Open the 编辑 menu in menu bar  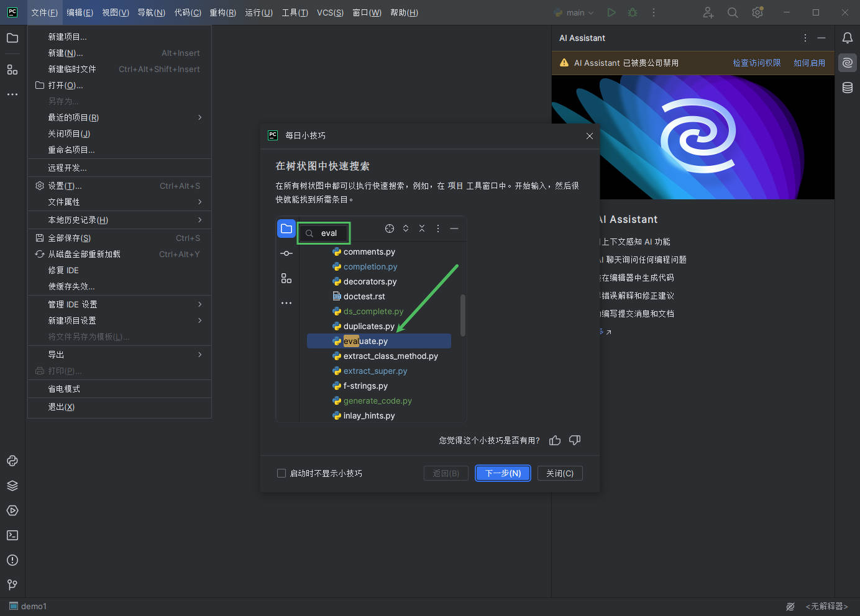[80, 12]
